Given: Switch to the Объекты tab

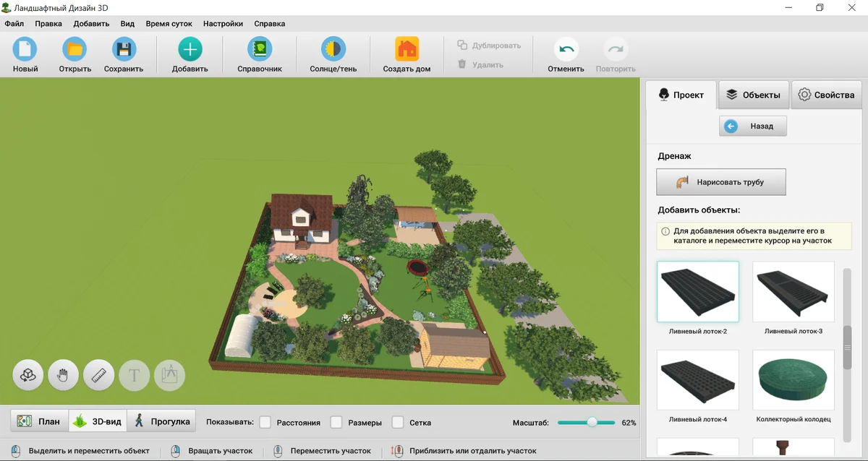Looking at the screenshot, I should 753,94.
